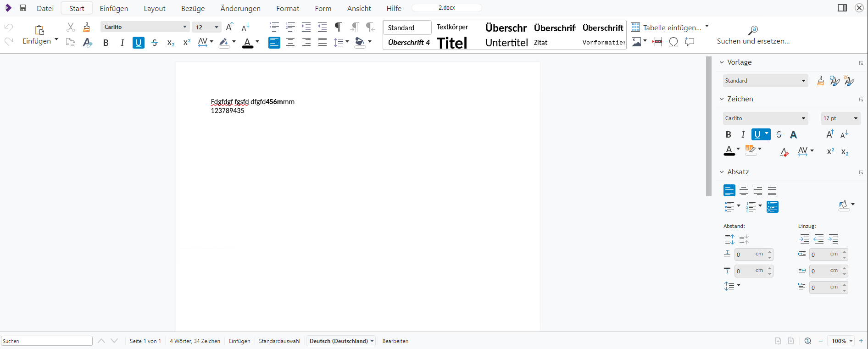Apply the Textkörper paragraph style
Screen dimensions: 868x349
click(452, 27)
